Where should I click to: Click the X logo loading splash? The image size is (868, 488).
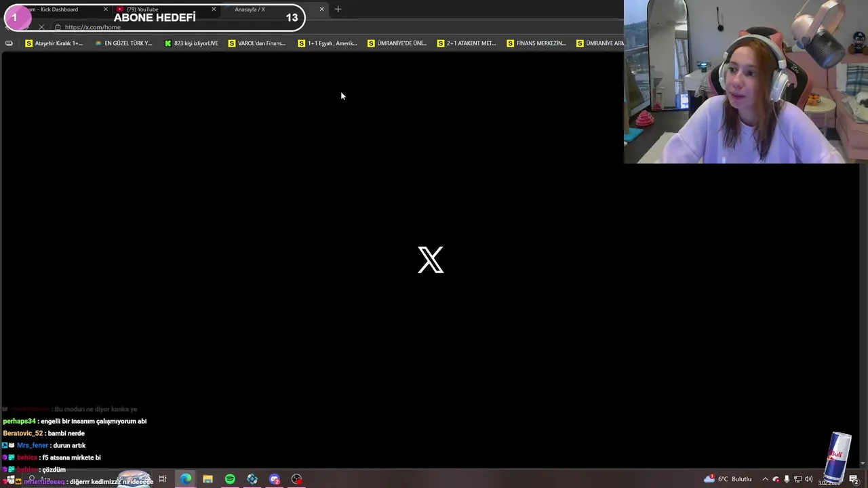pos(431,260)
